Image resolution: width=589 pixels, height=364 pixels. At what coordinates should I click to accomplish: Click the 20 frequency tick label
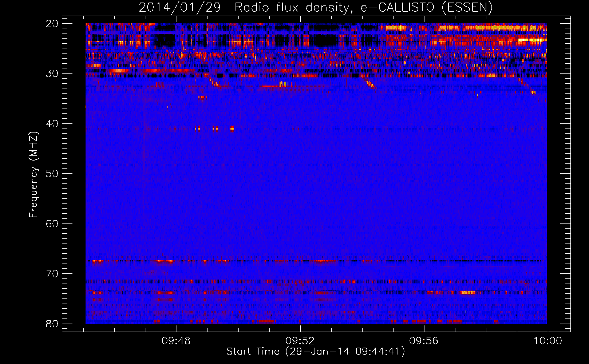point(52,24)
